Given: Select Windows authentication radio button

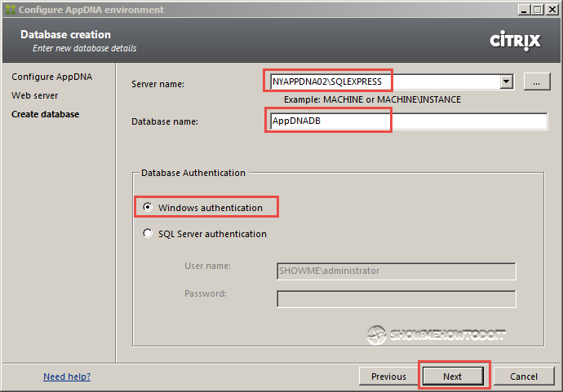Looking at the screenshot, I should pyautogui.click(x=148, y=207).
